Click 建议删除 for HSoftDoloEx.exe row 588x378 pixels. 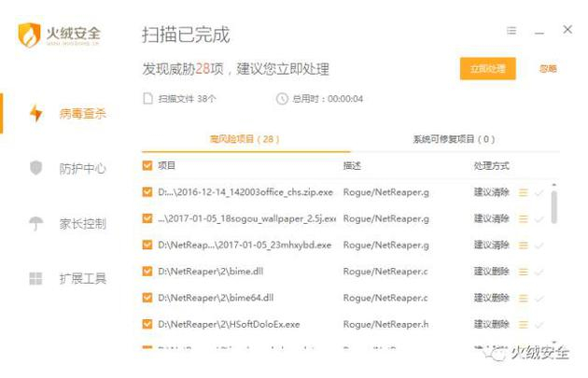pos(491,324)
